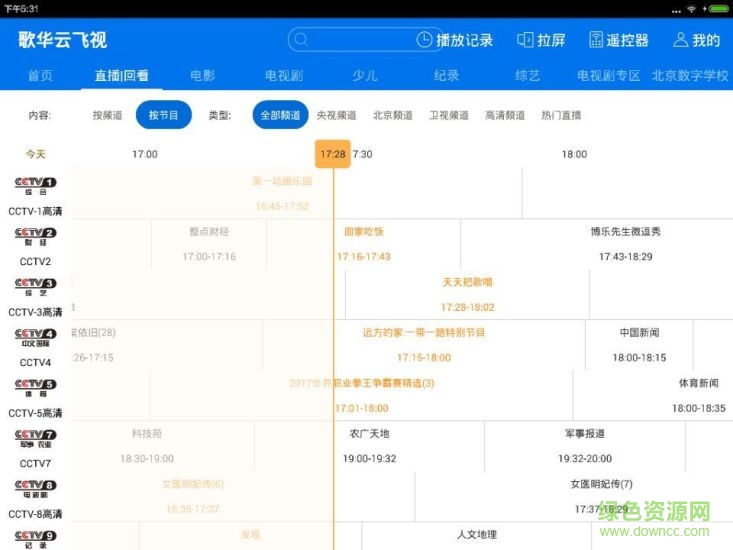Open program 农广天地 19:00-19:32
Screen dimensions: 733x550
[x=369, y=446]
